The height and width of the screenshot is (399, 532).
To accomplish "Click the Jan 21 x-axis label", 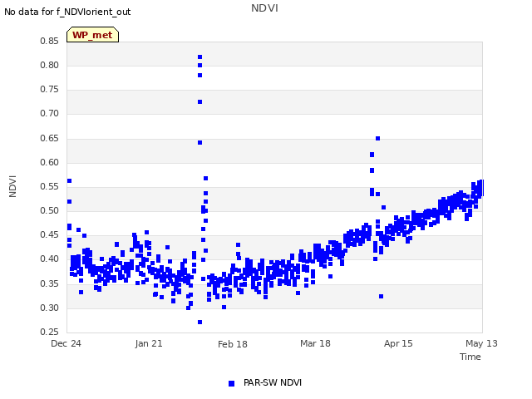I will click(149, 343).
